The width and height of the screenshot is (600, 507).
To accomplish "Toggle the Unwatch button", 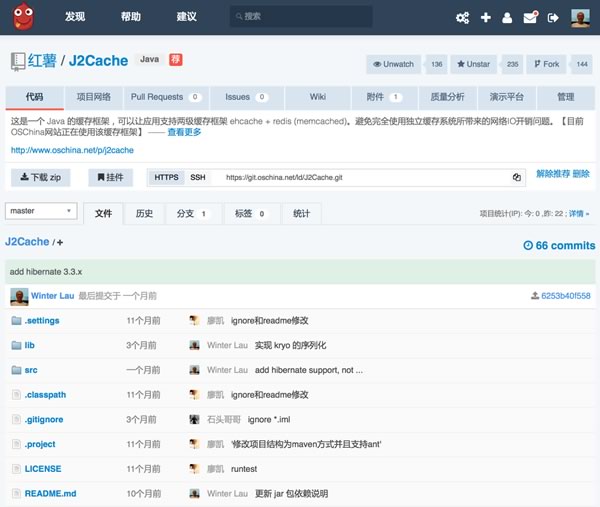I will [393, 64].
